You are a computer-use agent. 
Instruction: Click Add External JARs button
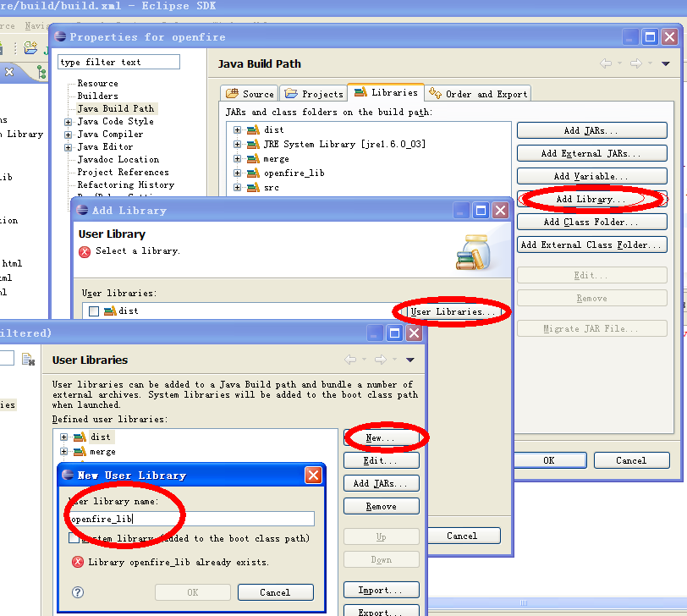point(591,153)
